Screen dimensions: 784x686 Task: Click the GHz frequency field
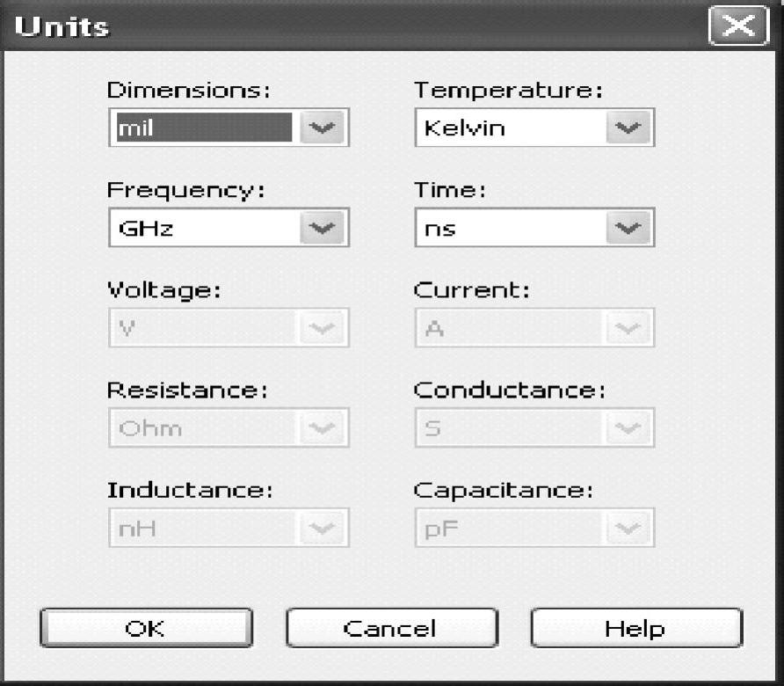[x=204, y=229]
